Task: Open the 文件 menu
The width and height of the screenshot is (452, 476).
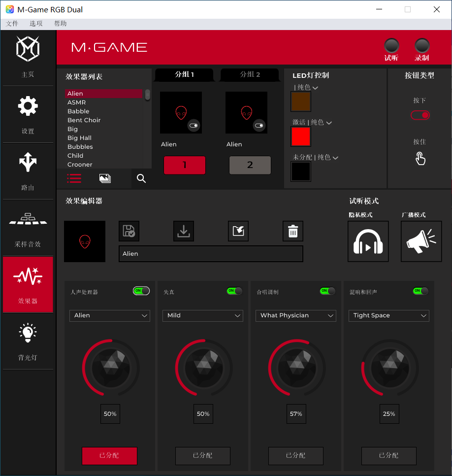Action: 12,24
